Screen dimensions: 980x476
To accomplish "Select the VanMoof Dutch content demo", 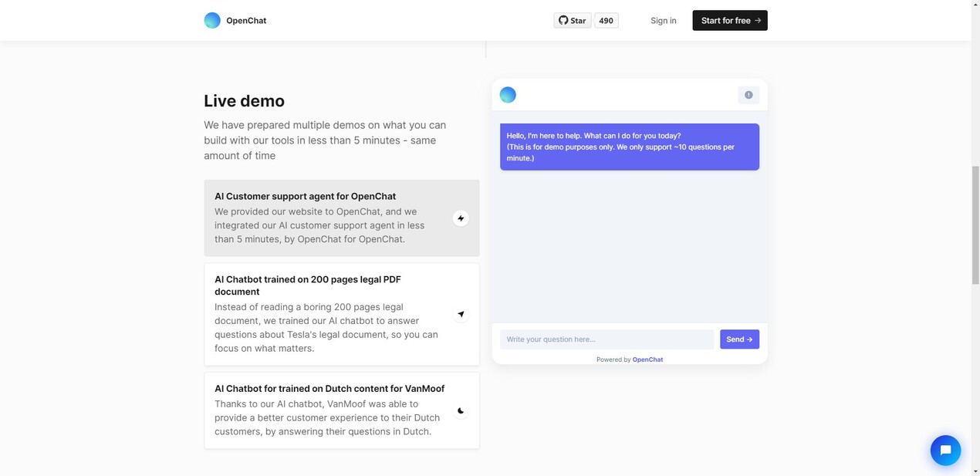I will pos(342,410).
